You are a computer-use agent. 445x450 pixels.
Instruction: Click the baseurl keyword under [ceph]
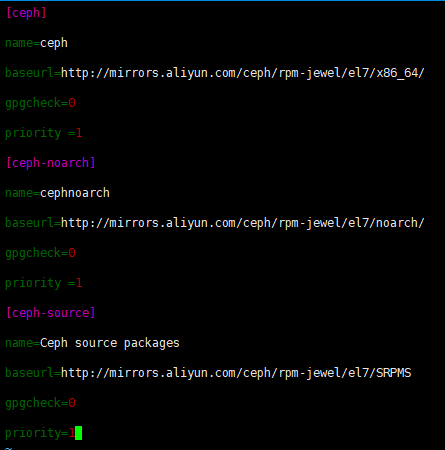[x=29, y=73]
